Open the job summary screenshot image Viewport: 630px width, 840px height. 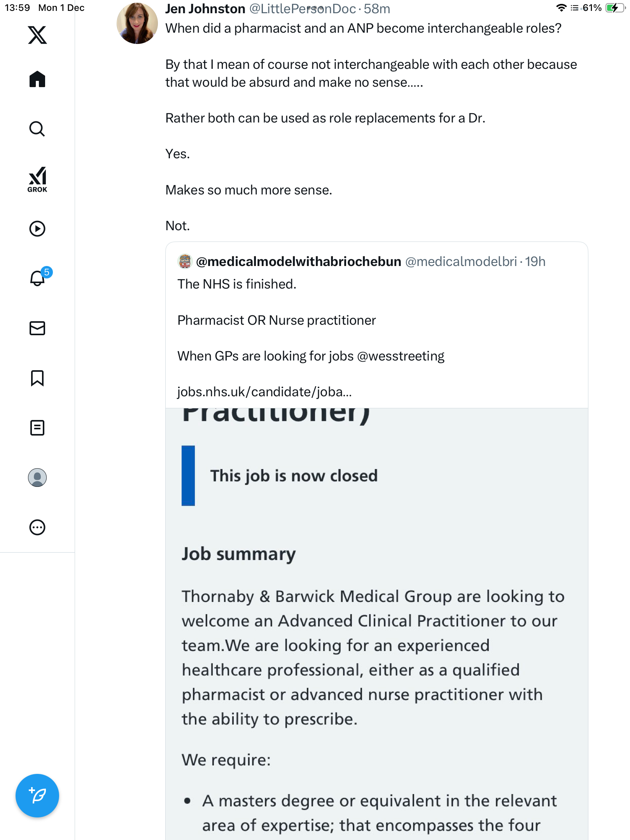tap(376, 622)
